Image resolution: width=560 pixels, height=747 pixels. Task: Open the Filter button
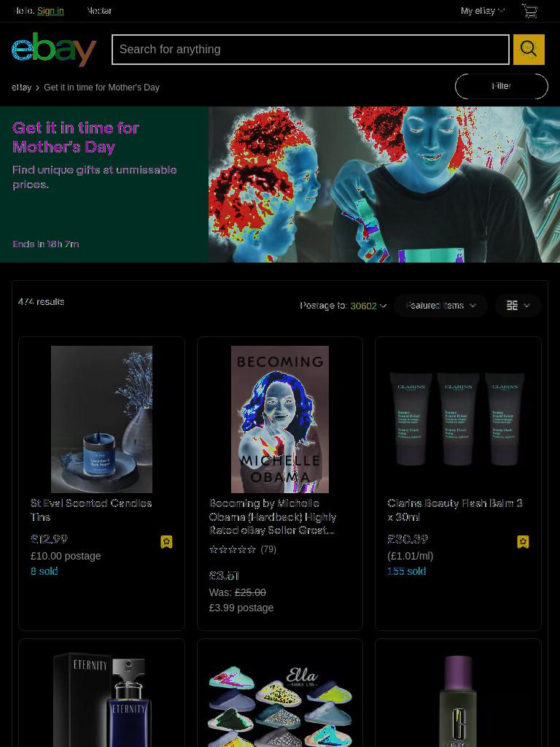[x=502, y=86]
